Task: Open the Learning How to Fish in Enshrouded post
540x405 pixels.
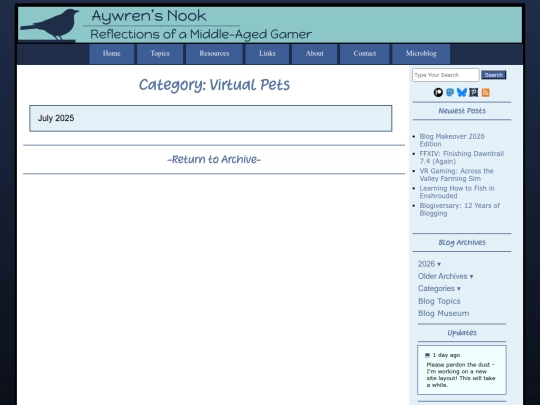Action: click(457, 192)
